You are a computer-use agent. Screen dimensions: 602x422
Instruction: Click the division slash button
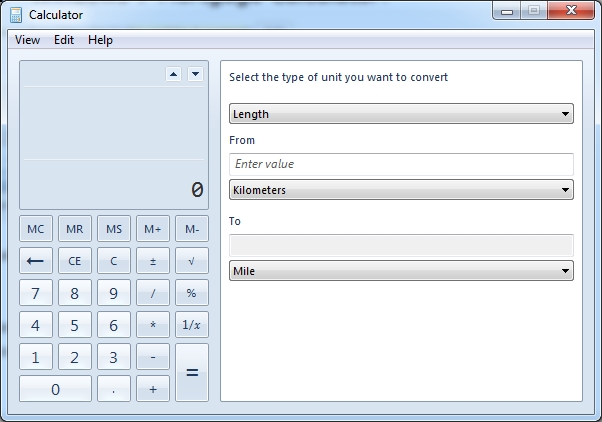click(152, 293)
